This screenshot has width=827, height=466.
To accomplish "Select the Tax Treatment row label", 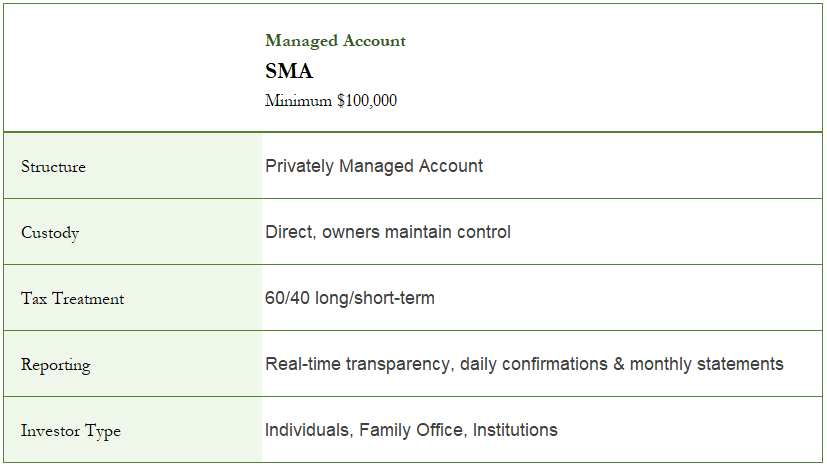I will coord(73,299).
